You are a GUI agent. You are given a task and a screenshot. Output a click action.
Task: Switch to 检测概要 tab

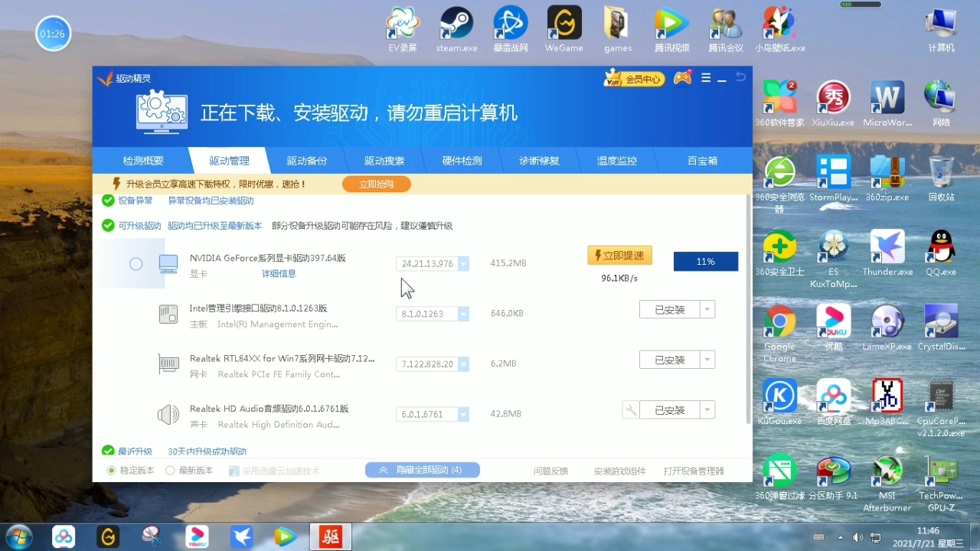coord(143,161)
